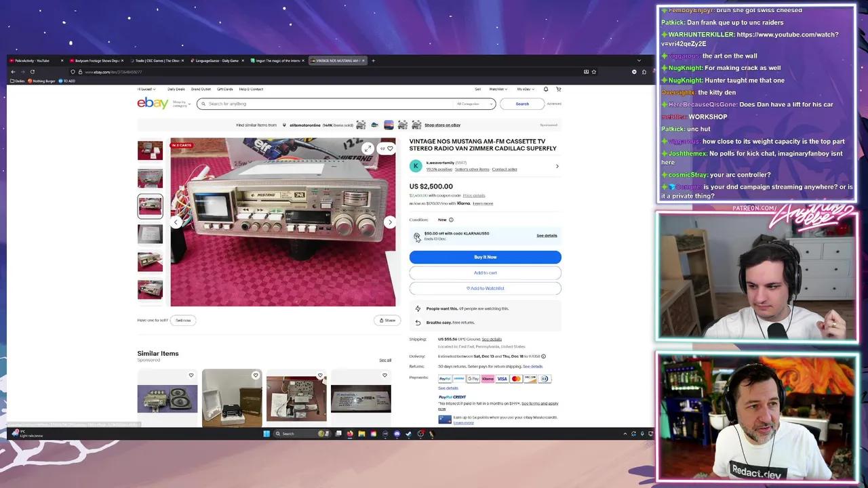Click the Mastercard payment icon
868x488 pixels.
coord(516,379)
